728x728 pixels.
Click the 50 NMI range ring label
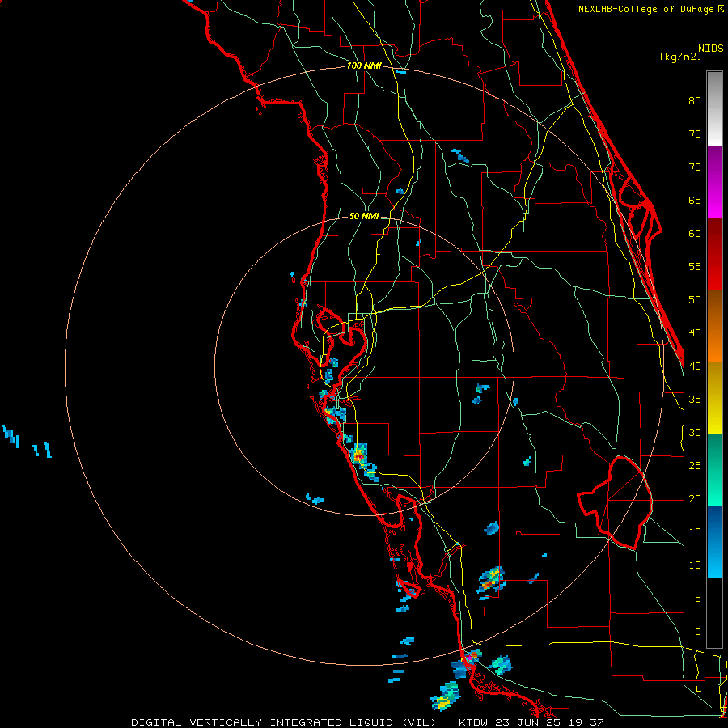(363, 216)
